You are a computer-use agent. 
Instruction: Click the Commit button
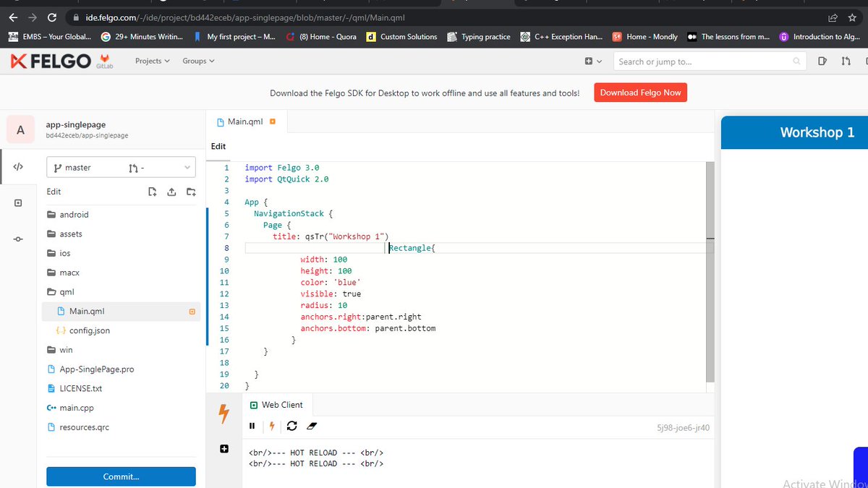coord(121,476)
